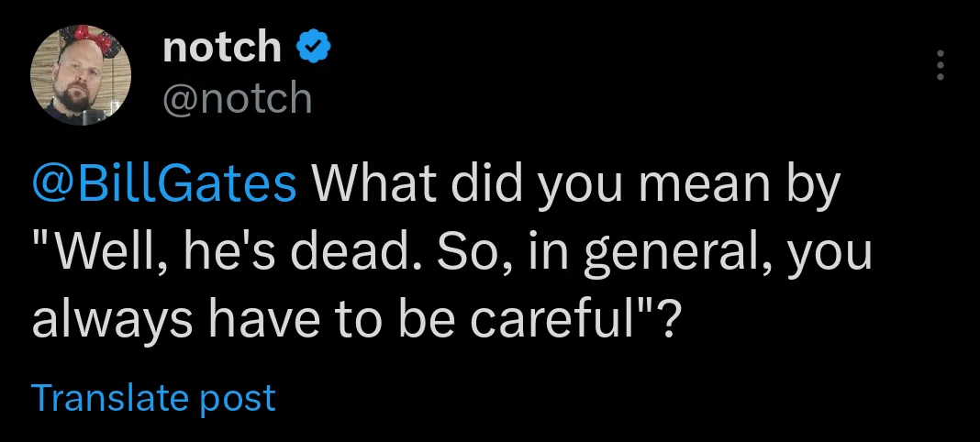Open the "notch" display name profile link
This screenshot has width=980, height=442.
coord(222,47)
